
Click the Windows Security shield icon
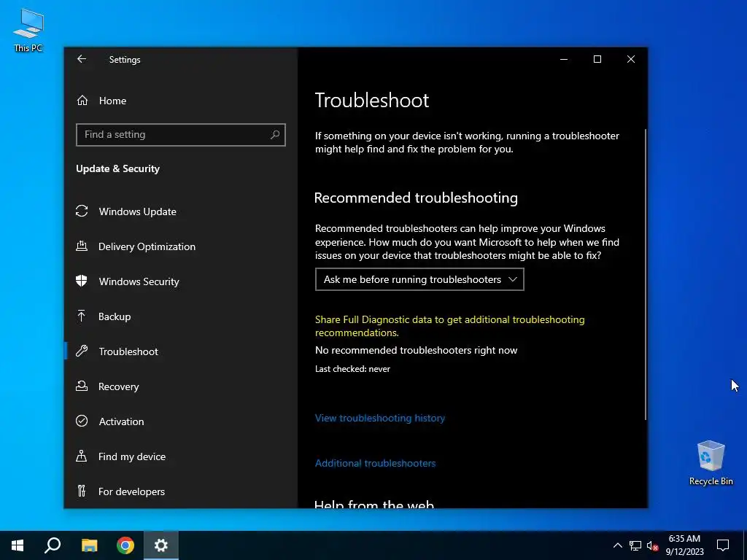tap(82, 281)
